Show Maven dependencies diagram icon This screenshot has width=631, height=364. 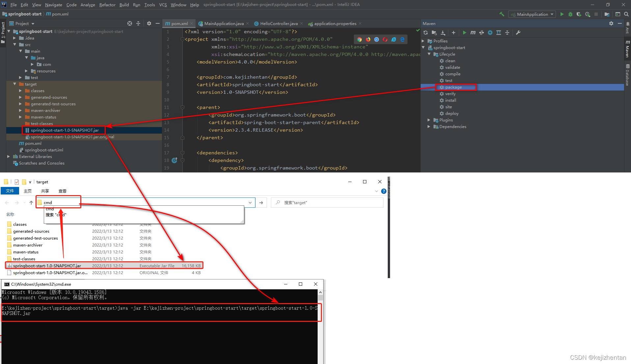(x=499, y=33)
